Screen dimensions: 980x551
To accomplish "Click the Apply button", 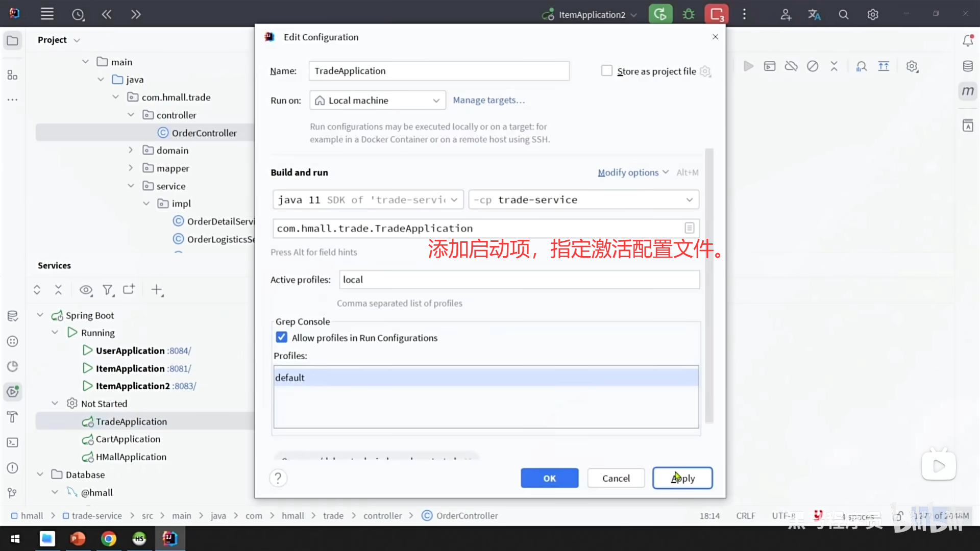I will [x=682, y=478].
